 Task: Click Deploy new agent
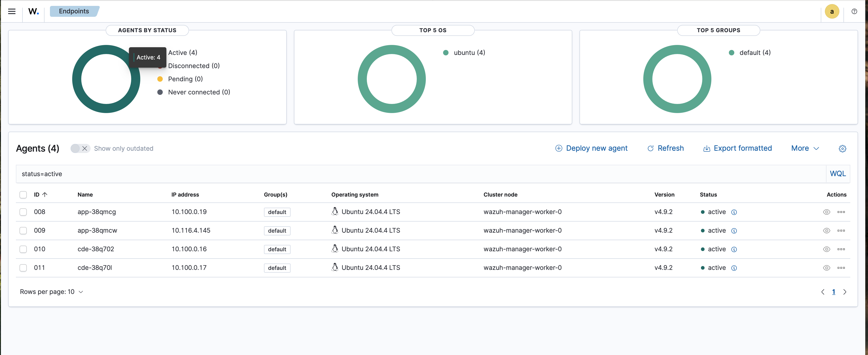(x=591, y=148)
